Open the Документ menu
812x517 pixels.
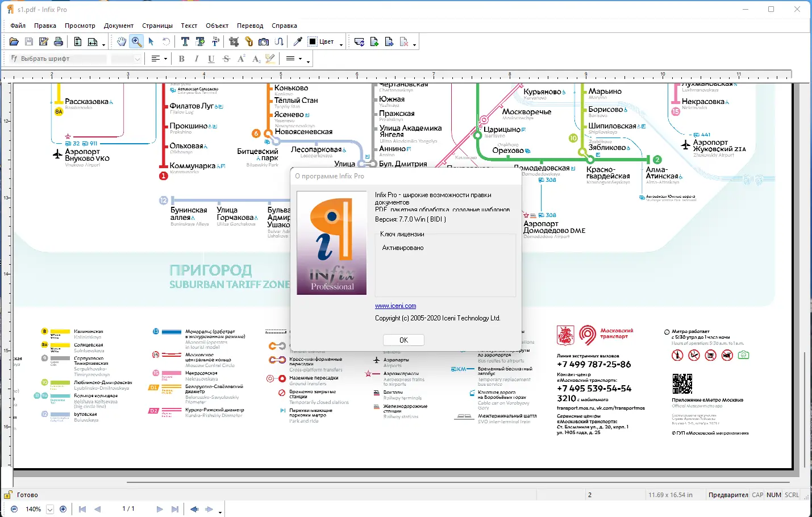(119, 26)
